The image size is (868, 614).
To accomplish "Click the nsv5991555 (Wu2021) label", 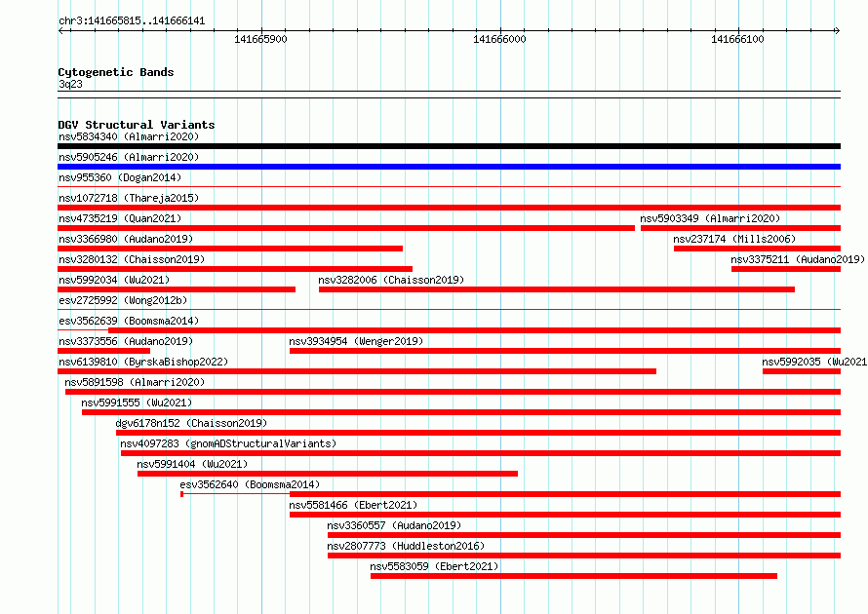I will 137,403.
